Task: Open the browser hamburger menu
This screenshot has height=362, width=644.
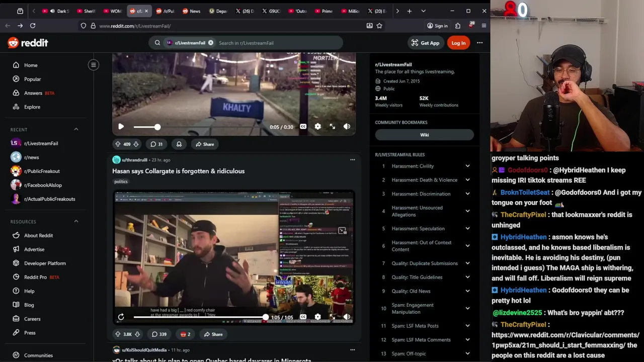Action: [x=484, y=26]
